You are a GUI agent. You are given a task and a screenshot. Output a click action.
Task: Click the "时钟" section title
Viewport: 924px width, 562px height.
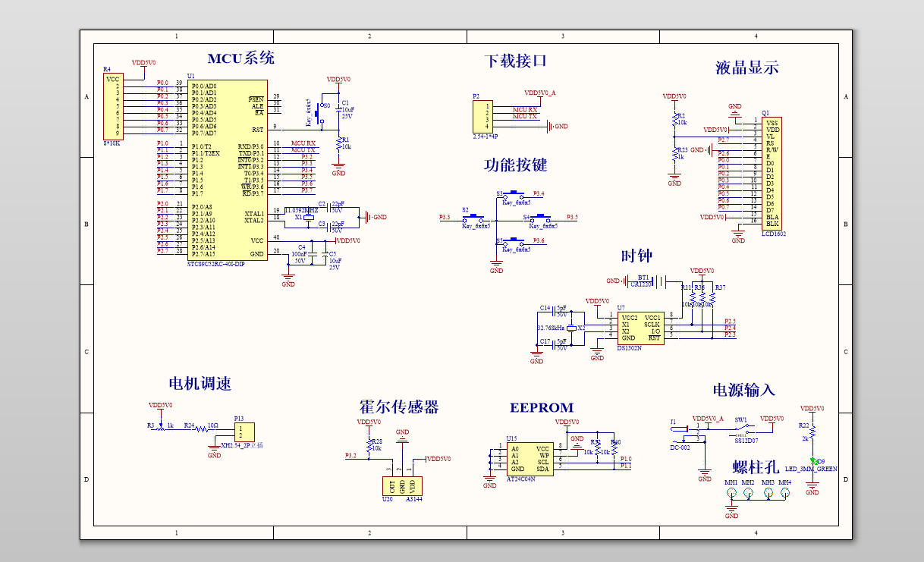click(x=636, y=256)
